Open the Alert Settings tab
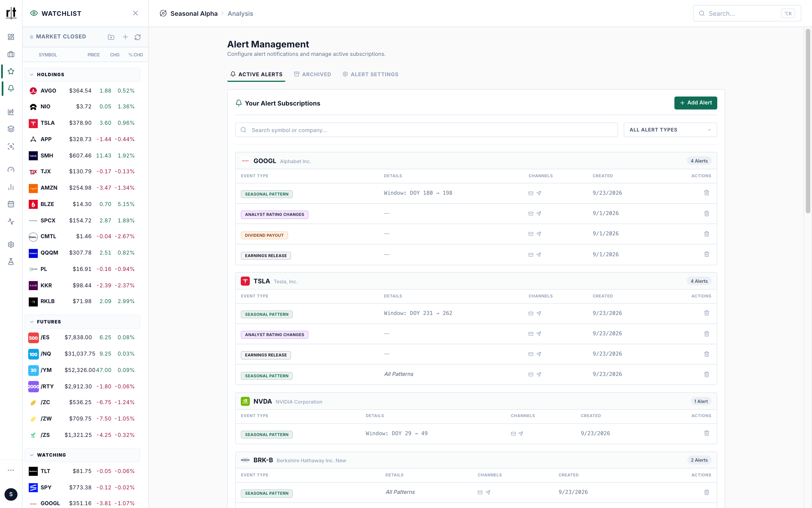Viewport: 812px width, 508px height. point(370,74)
